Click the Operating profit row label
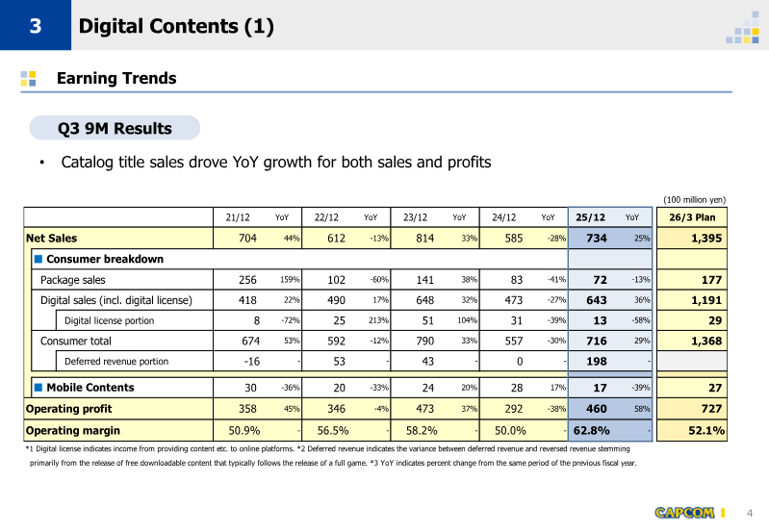 point(67,409)
